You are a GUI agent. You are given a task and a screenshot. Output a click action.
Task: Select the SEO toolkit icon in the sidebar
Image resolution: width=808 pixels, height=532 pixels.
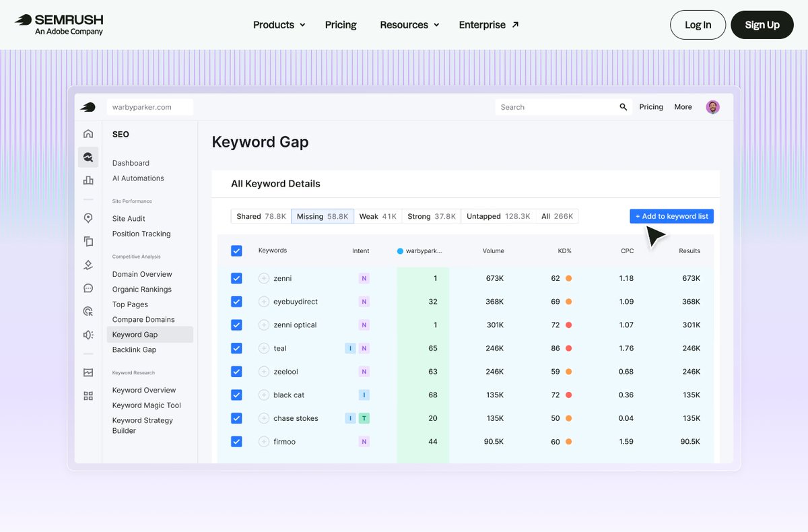(88, 157)
